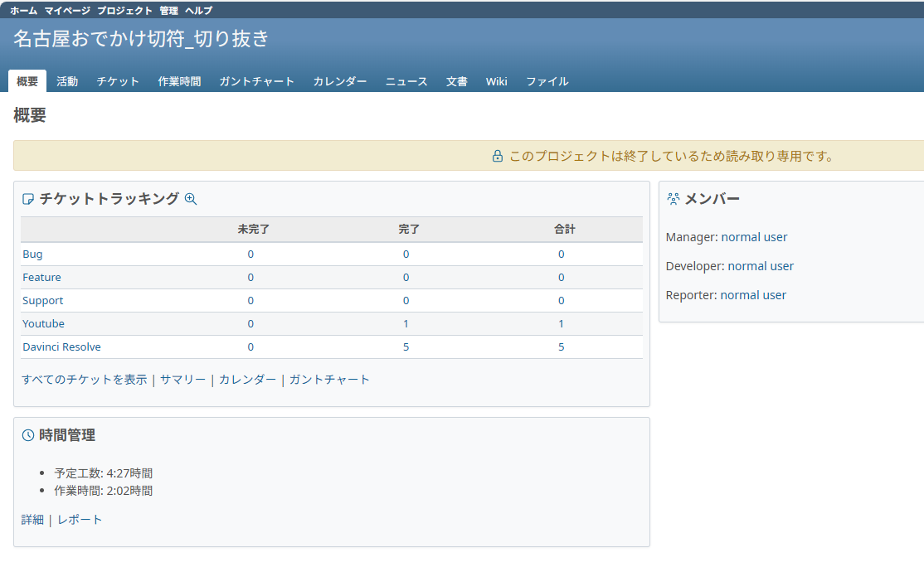This screenshot has height=567, width=924.
Task: Click the Feature open count 0
Action: [x=250, y=278]
